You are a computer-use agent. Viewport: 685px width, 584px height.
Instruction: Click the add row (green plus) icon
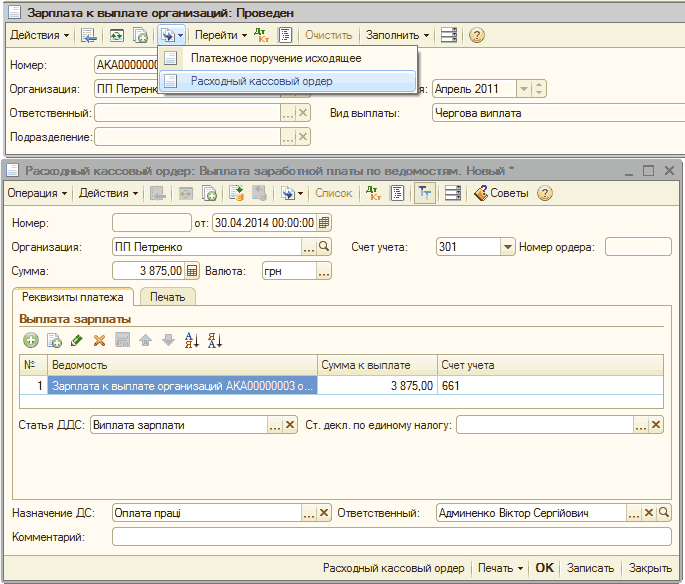[x=30, y=341]
